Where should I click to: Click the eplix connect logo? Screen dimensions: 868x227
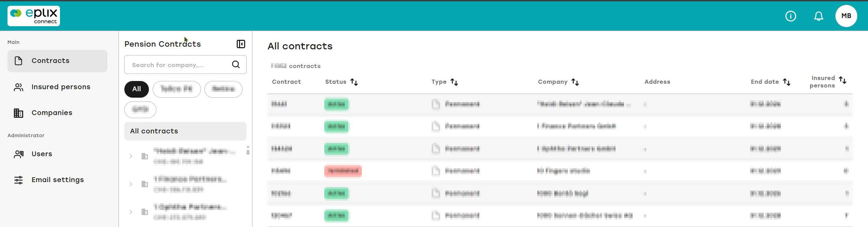[34, 16]
